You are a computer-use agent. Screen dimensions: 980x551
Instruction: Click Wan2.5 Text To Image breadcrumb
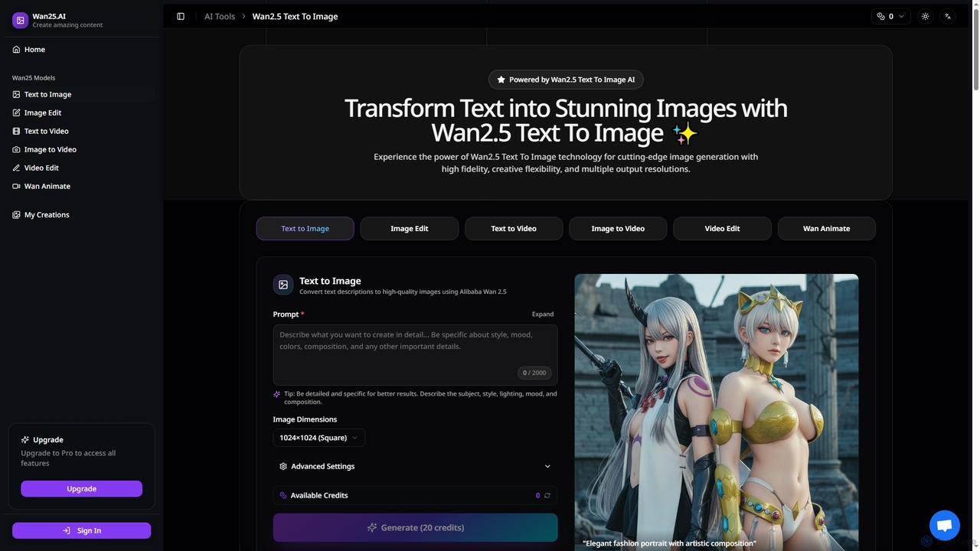[295, 16]
